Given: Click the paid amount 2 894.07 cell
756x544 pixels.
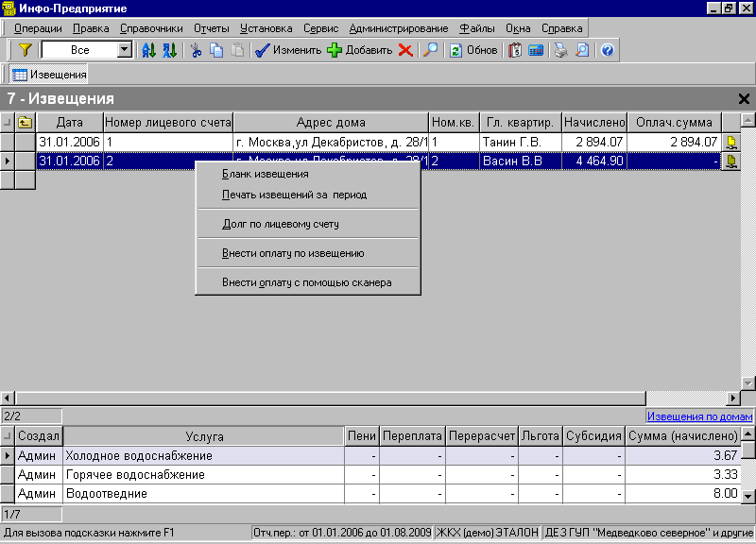Looking at the screenshot, I should (x=674, y=143).
